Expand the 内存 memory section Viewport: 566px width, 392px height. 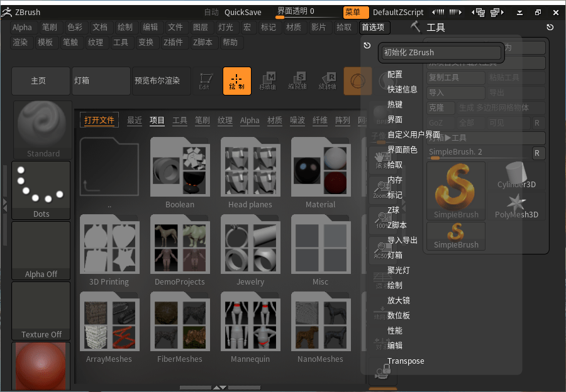pos(394,180)
